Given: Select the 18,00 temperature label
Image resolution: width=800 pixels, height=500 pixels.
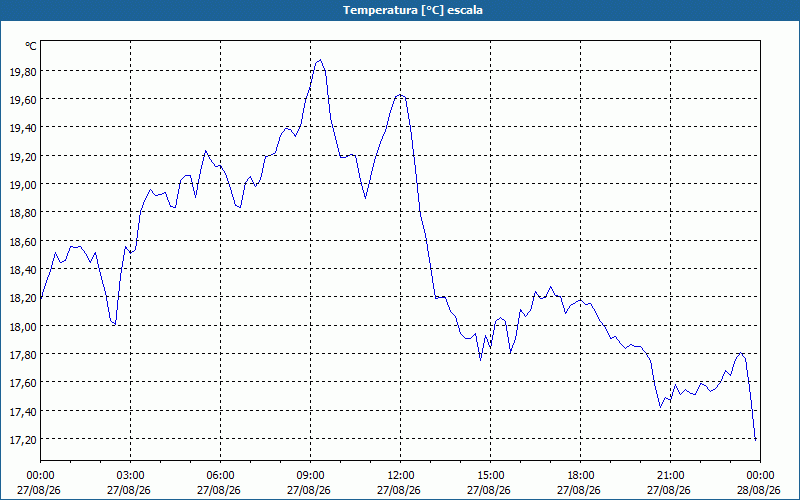Looking at the screenshot, I should click(23, 326).
